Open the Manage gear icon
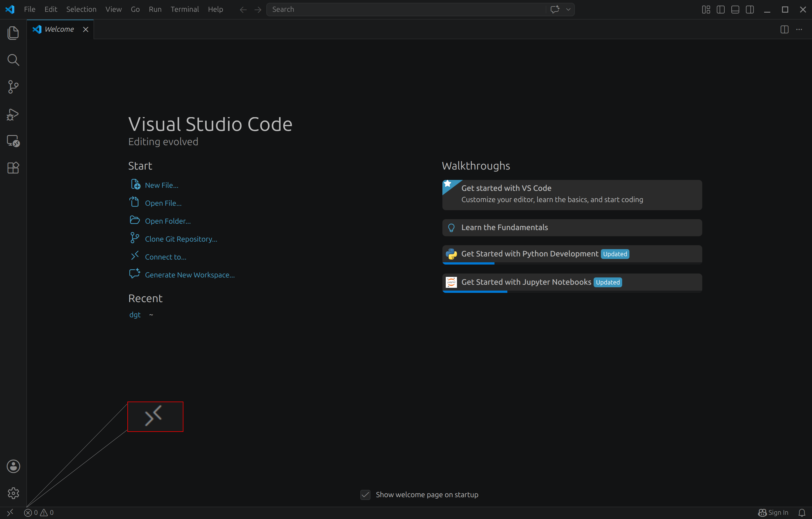Screen dimensions: 812x519 tap(13, 493)
